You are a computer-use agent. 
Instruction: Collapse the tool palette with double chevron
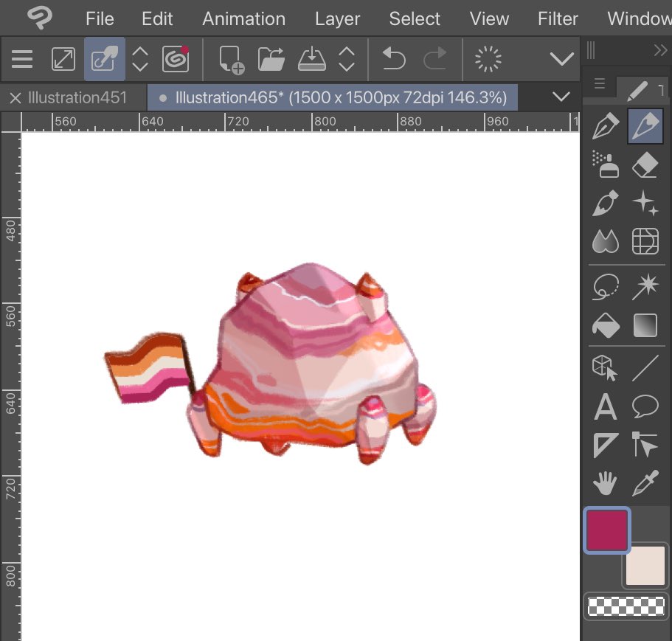coord(660,51)
